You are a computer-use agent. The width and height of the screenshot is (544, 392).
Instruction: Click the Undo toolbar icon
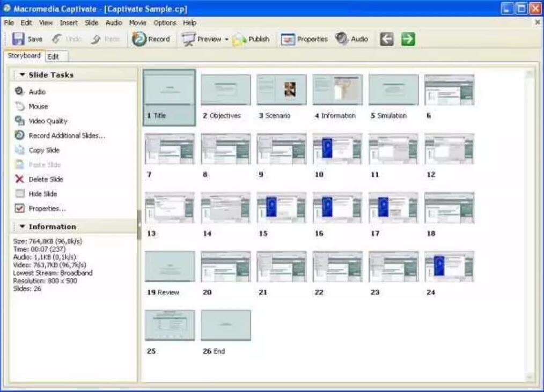[x=57, y=39]
